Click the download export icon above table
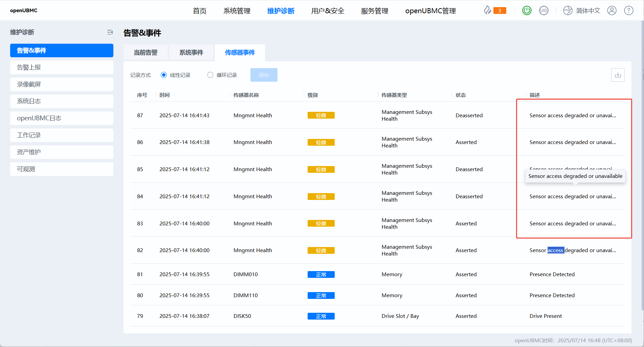Screen dimensions: 644x347 pyautogui.click(x=618, y=75)
